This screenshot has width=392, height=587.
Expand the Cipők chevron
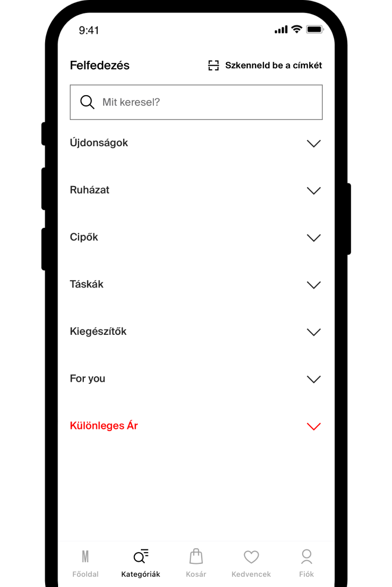(313, 238)
